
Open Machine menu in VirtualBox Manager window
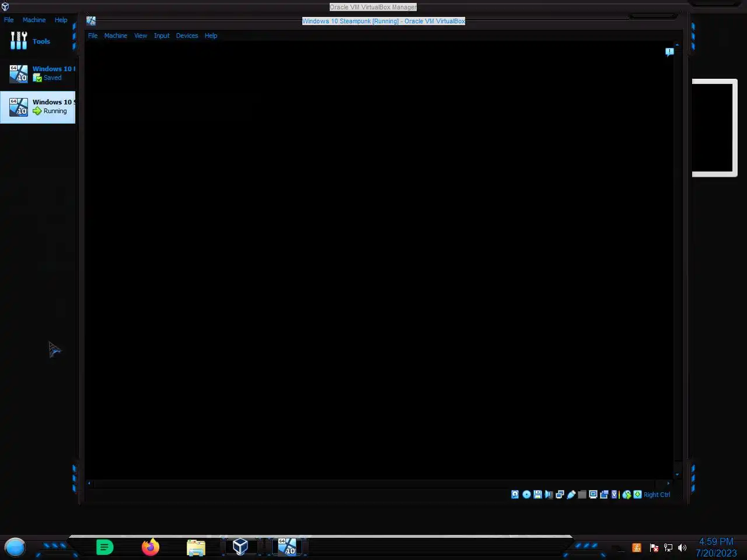[x=34, y=20]
